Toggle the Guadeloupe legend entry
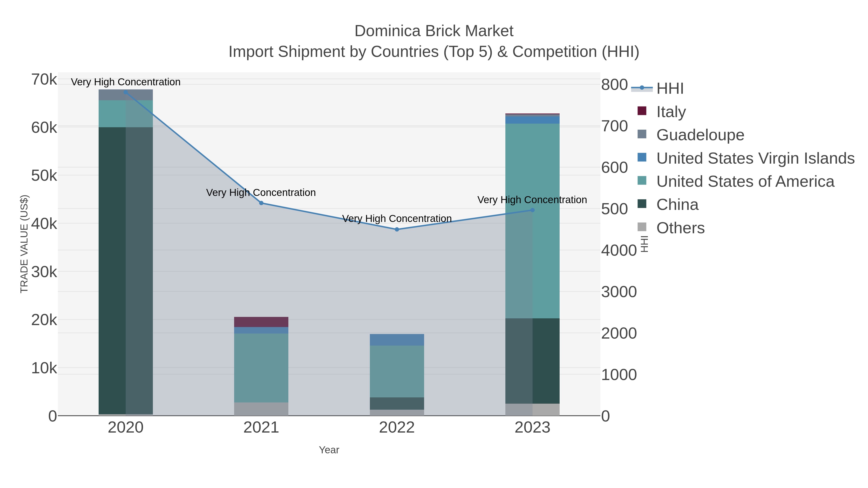This screenshot has height=488, width=868. [x=691, y=135]
